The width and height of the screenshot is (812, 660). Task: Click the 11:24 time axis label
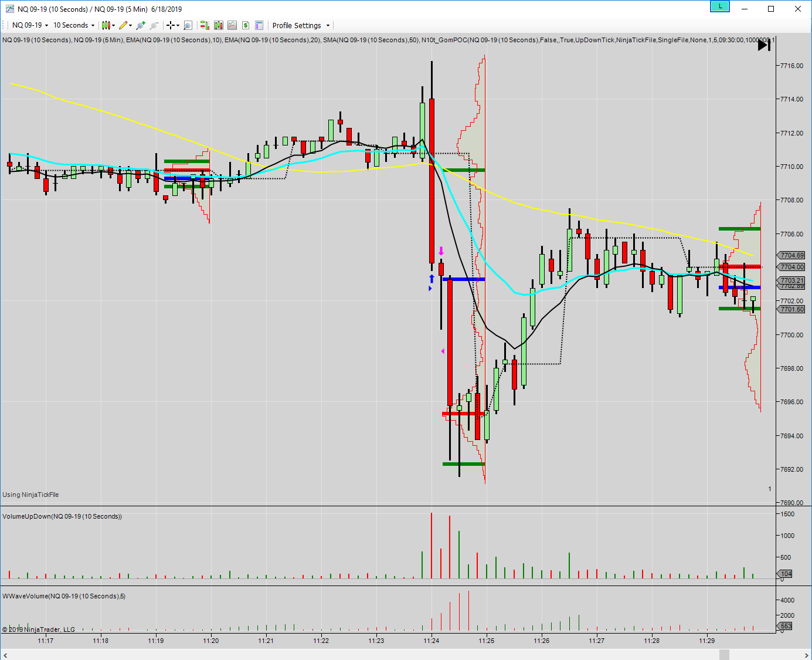tap(432, 641)
